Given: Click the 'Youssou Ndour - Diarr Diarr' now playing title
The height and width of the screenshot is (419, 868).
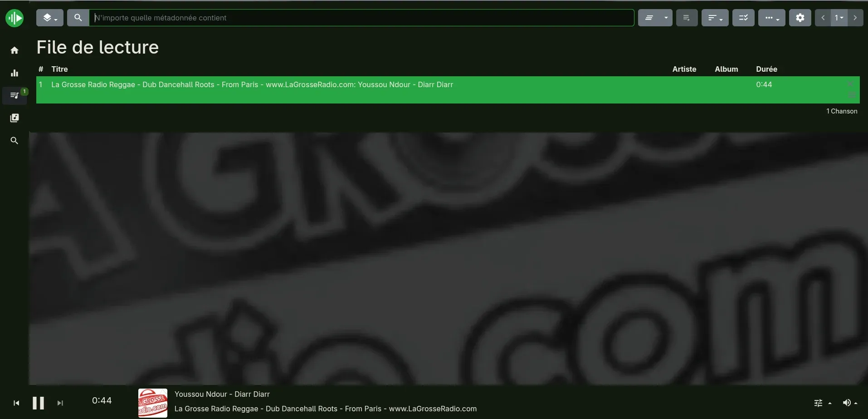Looking at the screenshot, I should point(222,394).
